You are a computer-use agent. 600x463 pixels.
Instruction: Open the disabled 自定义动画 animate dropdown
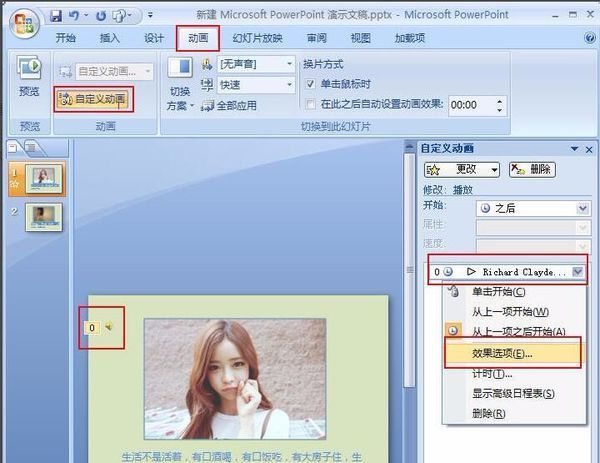[x=114, y=72]
